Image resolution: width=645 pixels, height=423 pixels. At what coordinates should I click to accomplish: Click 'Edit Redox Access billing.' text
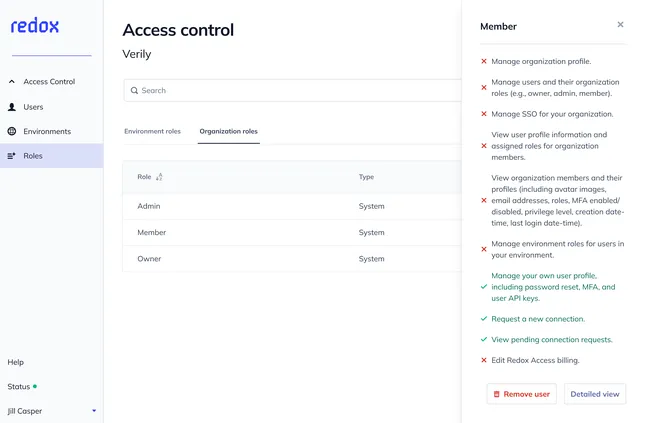(x=535, y=360)
